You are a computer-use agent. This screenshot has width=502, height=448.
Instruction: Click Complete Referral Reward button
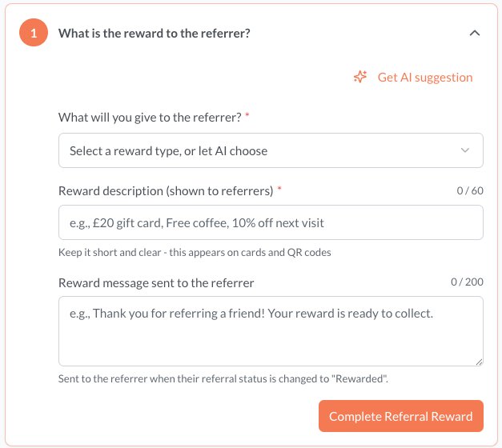coord(401,416)
